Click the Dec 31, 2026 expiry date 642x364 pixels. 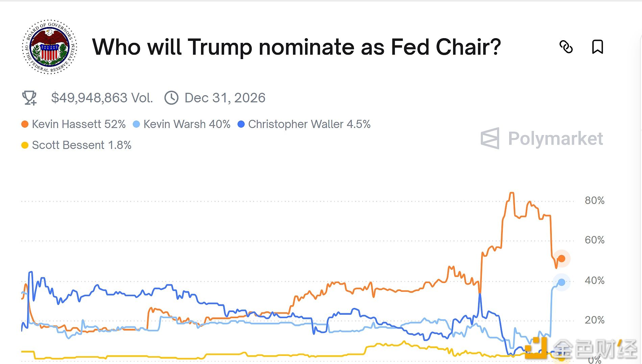coord(224,98)
